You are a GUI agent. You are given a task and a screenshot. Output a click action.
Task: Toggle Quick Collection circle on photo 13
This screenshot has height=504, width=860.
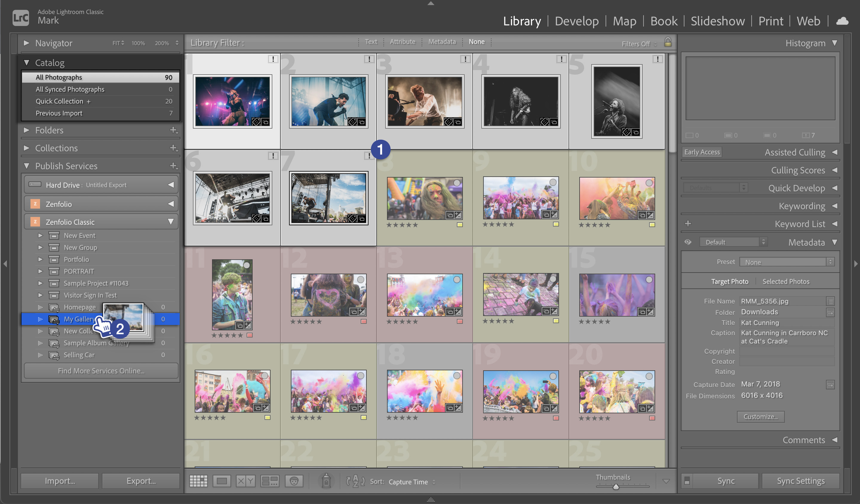[457, 280]
